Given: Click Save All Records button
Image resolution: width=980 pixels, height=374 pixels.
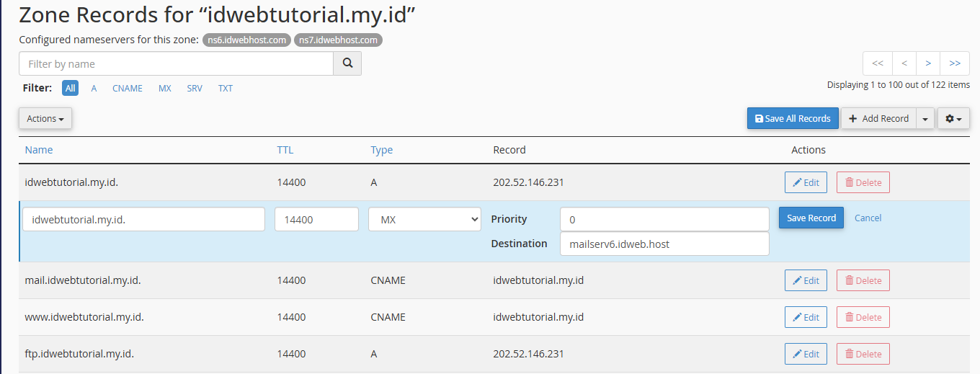Looking at the screenshot, I should (x=793, y=118).
